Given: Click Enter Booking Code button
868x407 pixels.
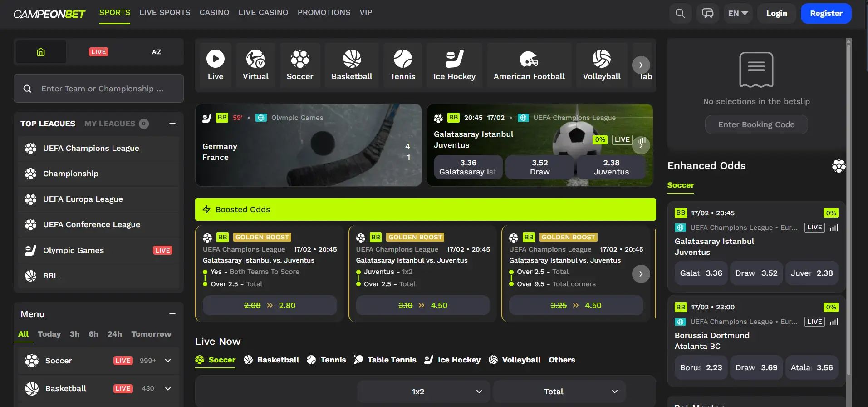Looking at the screenshot, I should point(756,124).
